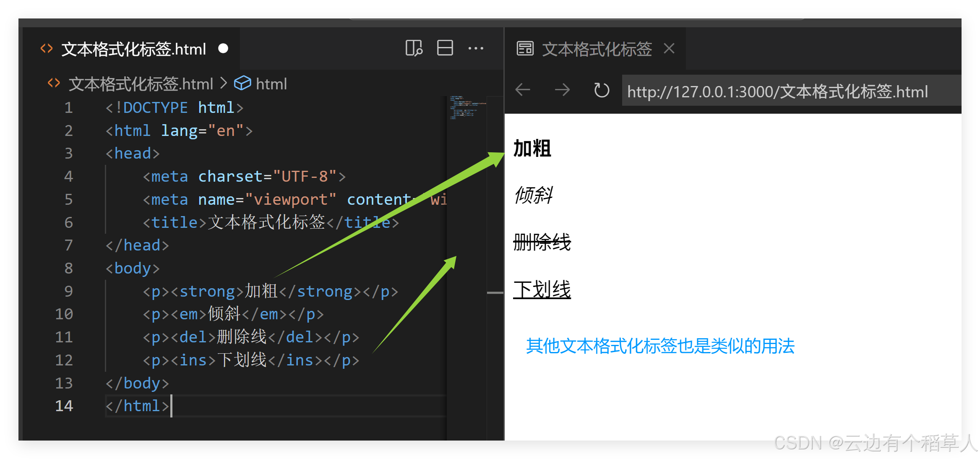The image size is (980, 459).
Task: Click the file name in breadcrumb
Action: [x=141, y=84]
